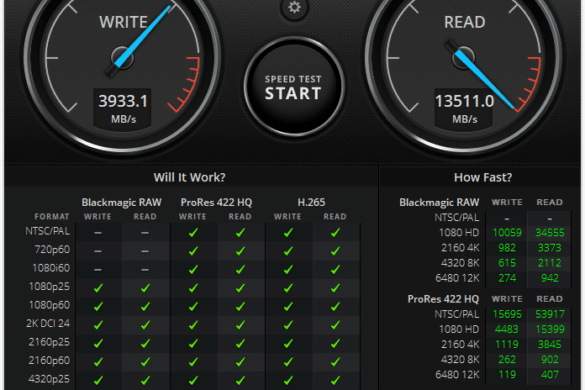The height and width of the screenshot is (390, 585).
Task: Click Blackmagic RAW read dash for 720p60
Action: point(145,251)
